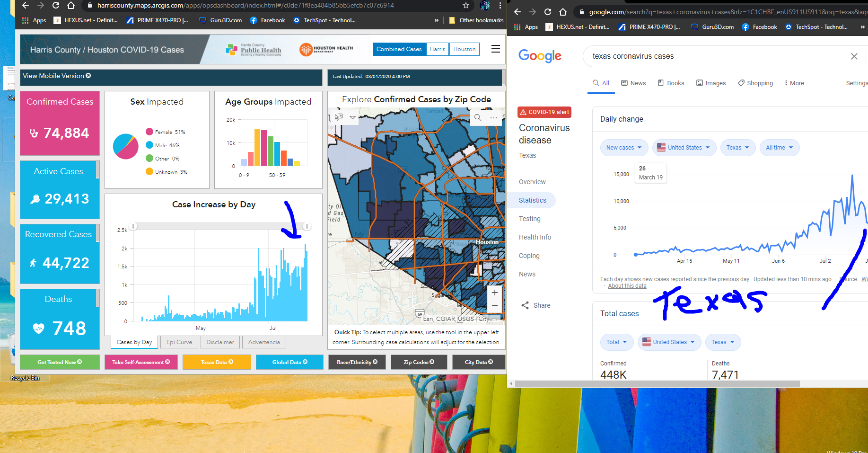Switch to the Epi Curve tab

click(179, 342)
